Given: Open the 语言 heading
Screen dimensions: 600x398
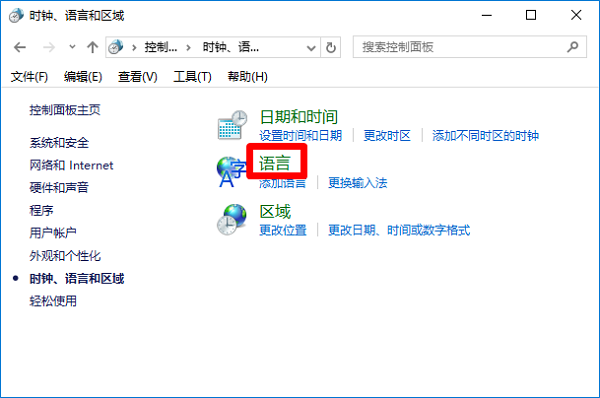Looking at the screenshot, I should [275, 164].
